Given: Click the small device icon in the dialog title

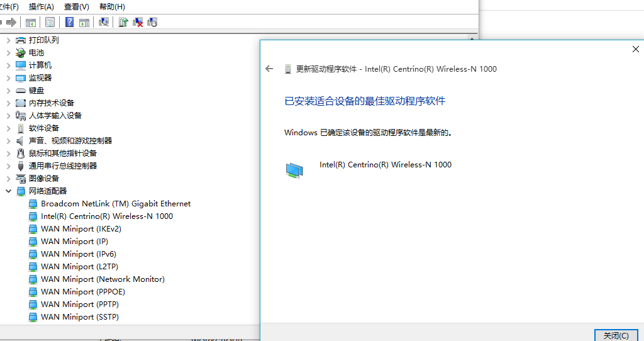Looking at the screenshot, I should pos(288,69).
